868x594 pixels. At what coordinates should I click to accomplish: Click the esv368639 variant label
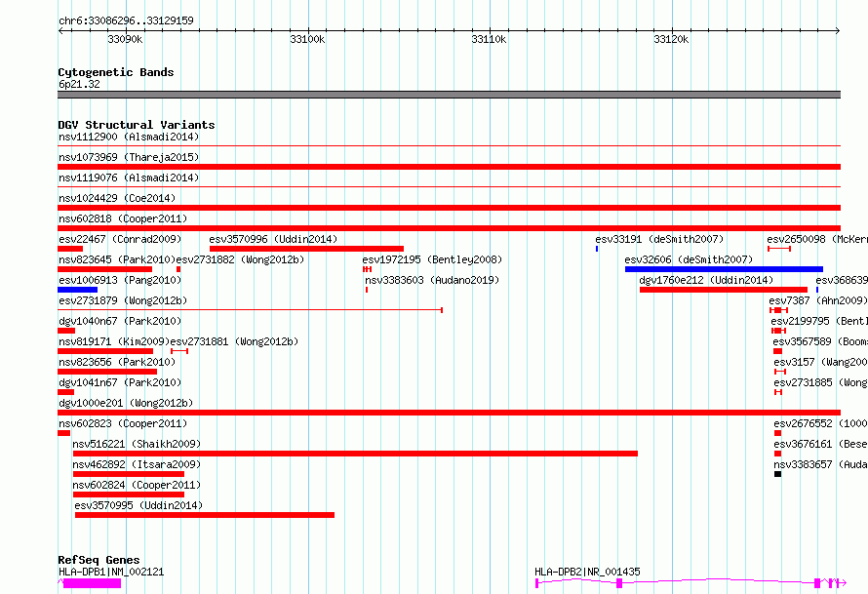[x=842, y=280]
